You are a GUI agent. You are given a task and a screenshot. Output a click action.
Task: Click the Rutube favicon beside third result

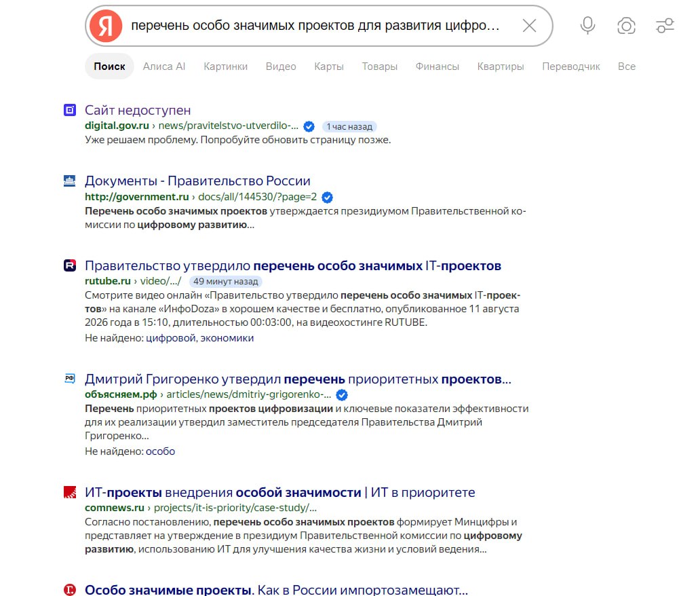click(70, 265)
